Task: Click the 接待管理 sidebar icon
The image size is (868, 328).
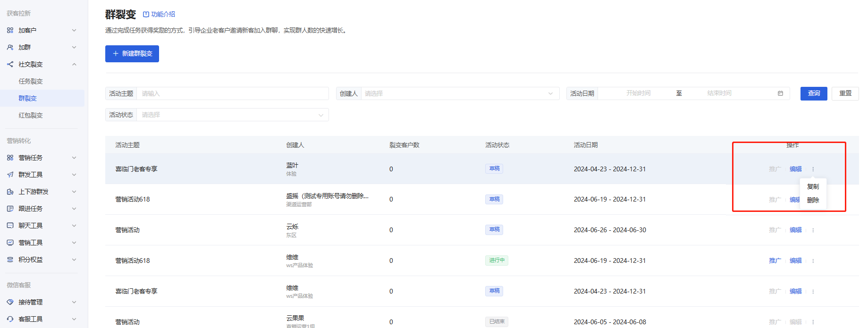Action: (10, 302)
